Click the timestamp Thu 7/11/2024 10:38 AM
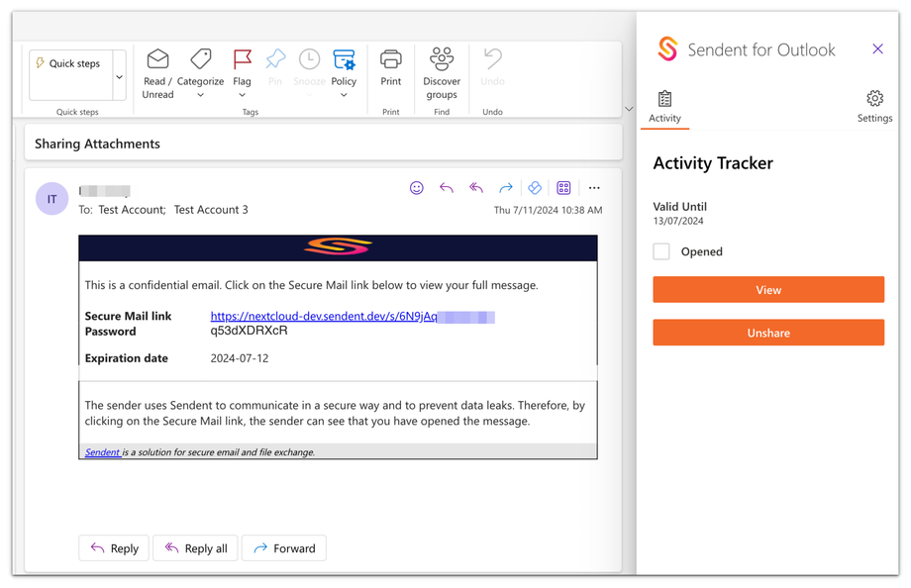The width and height of the screenshot is (911, 588). 548,210
